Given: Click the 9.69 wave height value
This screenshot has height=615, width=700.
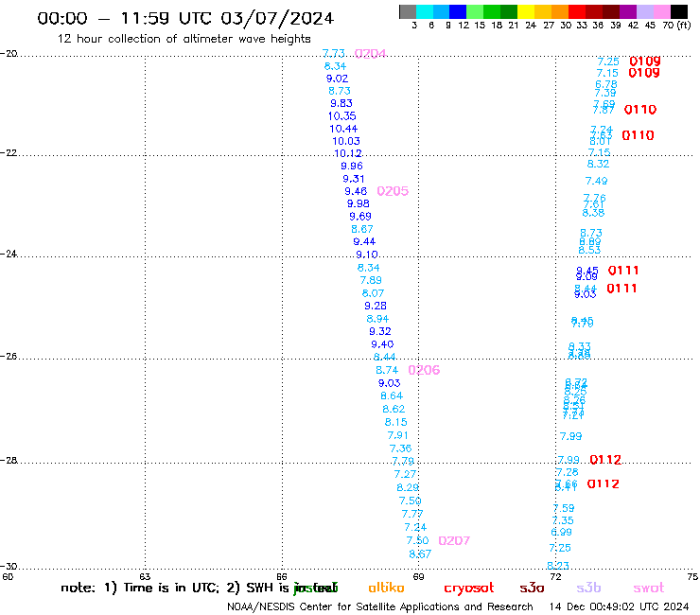Looking at the screenshot, I should pos(360,216).
